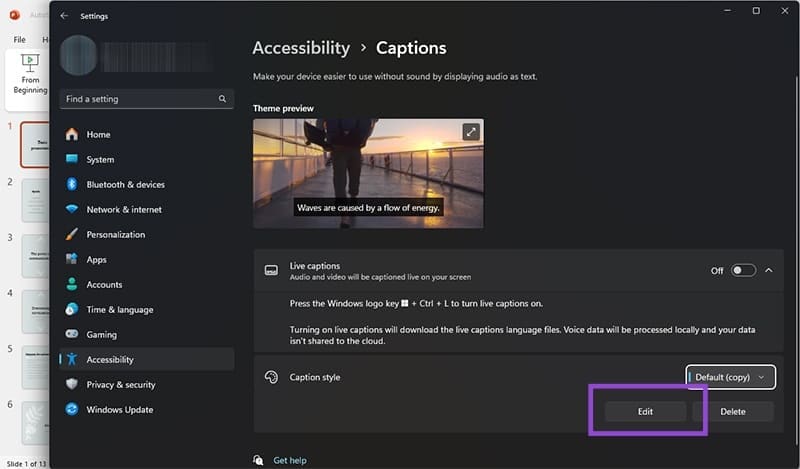
Task: Open the PowerPoint File menu
Action: click(19, 39)
